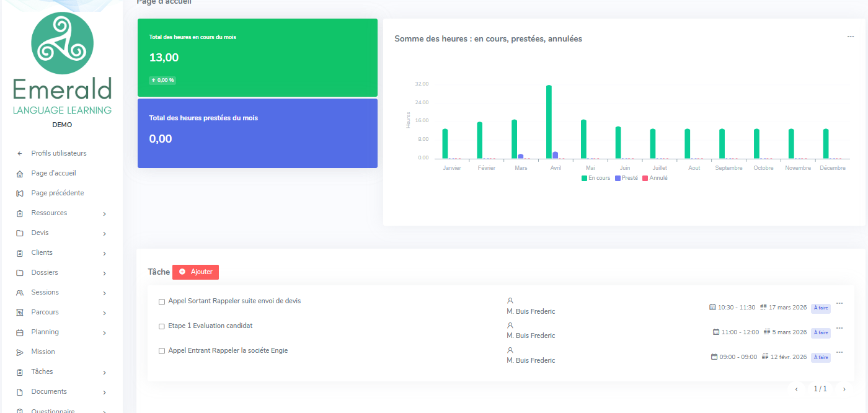Check the Appel Sortant Rappeler task checkbox
This screenshot has height=413, width=868.
pyautogui.click(x=162, y=302)
